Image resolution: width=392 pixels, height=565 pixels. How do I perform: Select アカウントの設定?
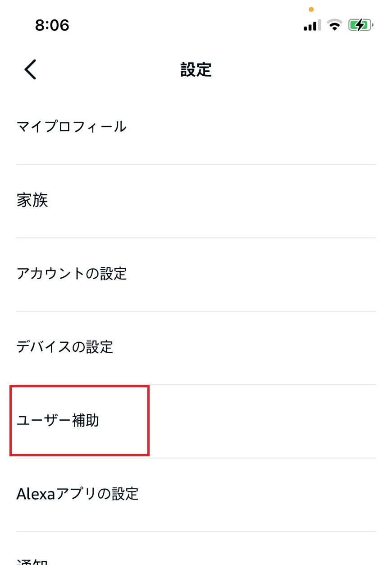[72, 274]
